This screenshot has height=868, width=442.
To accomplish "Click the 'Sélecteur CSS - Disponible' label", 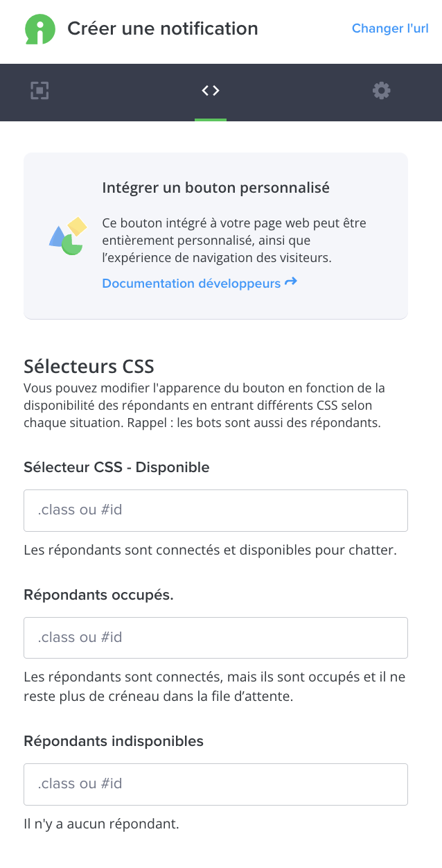I will 116,467.
